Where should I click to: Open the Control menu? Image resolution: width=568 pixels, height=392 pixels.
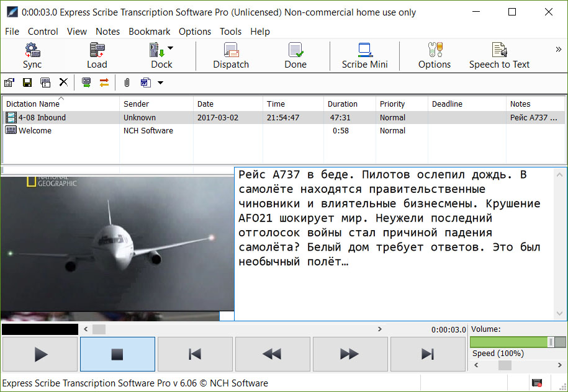(43, 32)
